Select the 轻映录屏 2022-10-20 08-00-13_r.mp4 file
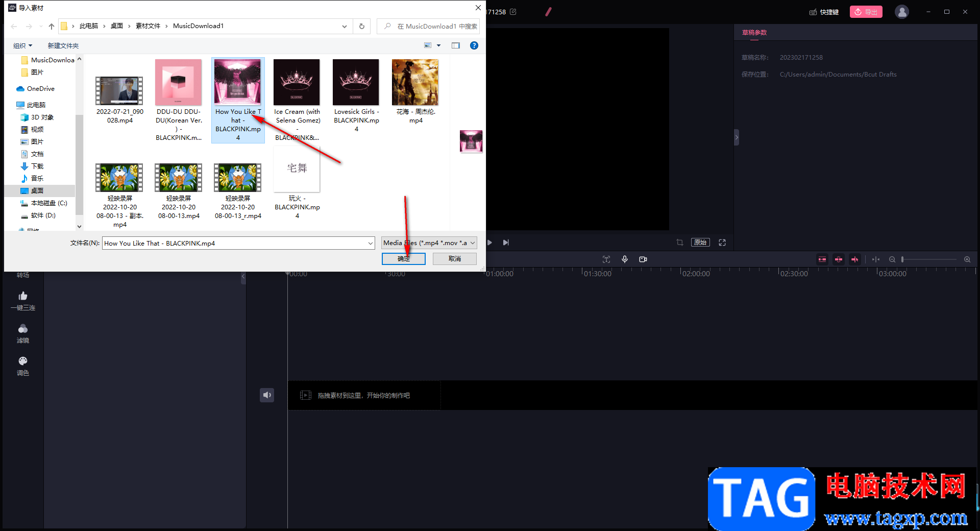Image resolution: width=980 pixels, height=531 pixels. click(238, 191)
